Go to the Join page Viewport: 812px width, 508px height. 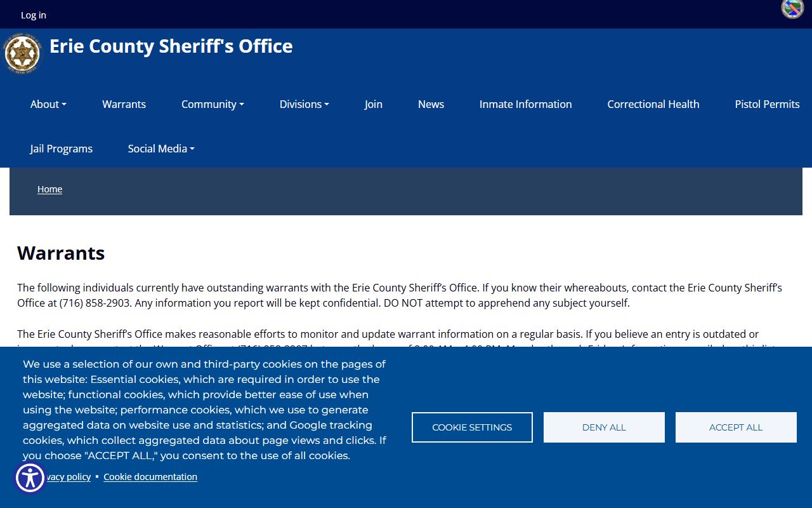click(x=374, y=104)
